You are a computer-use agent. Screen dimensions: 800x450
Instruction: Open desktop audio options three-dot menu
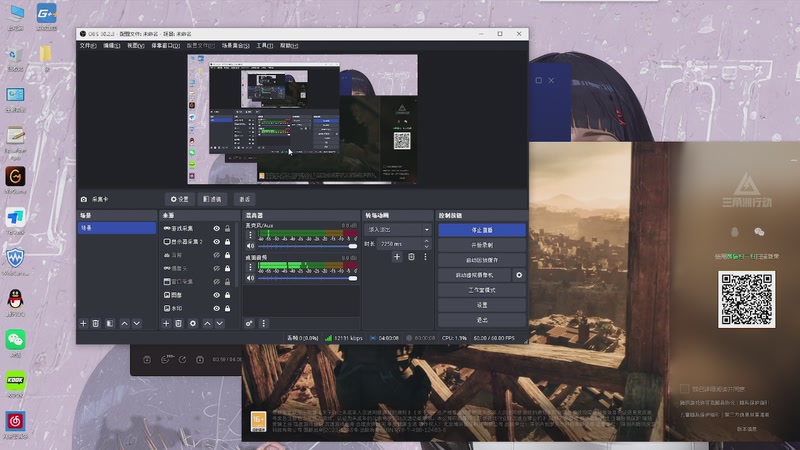tap(250, 267)
